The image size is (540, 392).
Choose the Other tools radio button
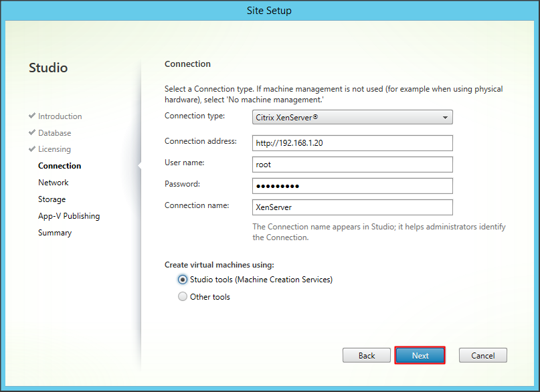point(183,297)
